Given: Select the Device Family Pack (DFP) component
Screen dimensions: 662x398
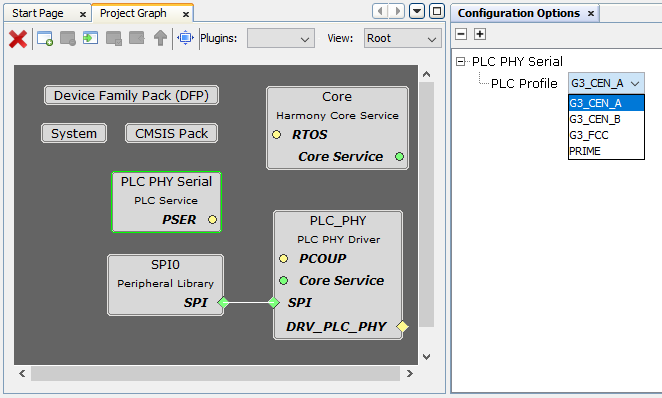Looking at the screenshot, I should [x=131, y=95].
